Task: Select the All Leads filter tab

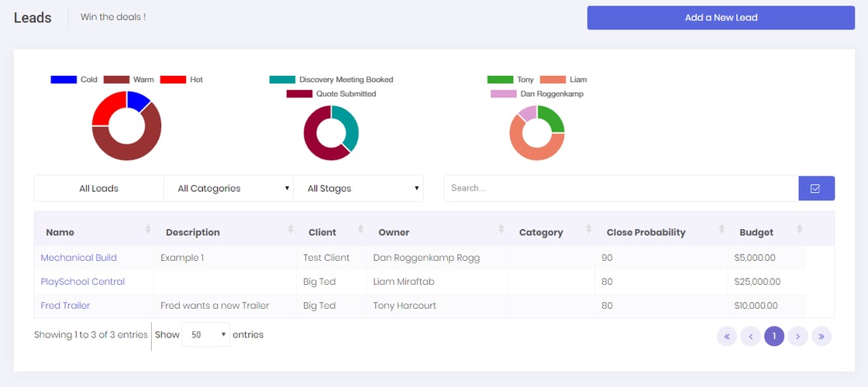Action: 98,189
